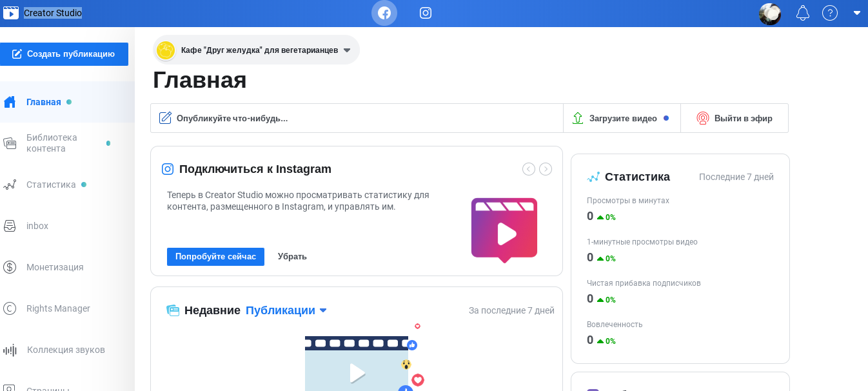Click the Убрать link

tap(292, 257)
